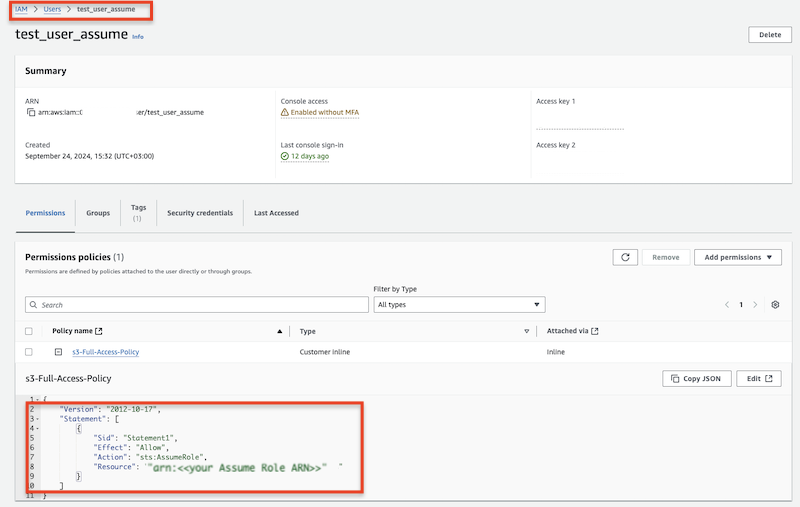Click the Type column header

coord(307,332)
